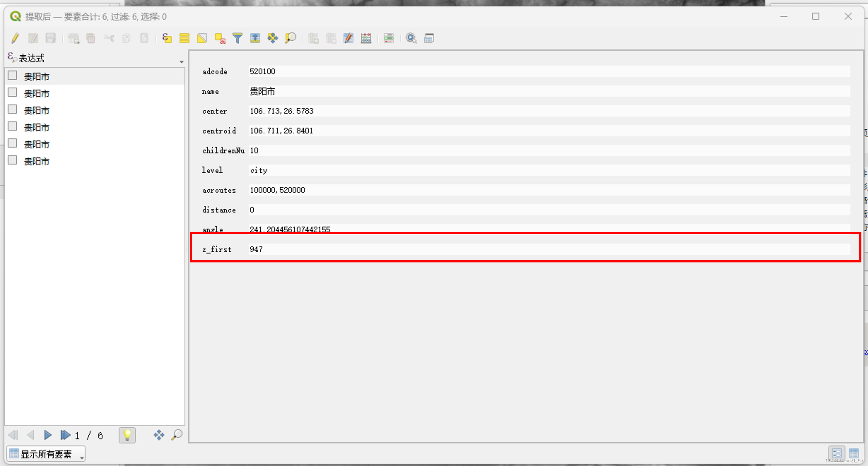This screenshot has width=868, height=466.
Task: Click the Select All features icon
Action: [184, 38]
